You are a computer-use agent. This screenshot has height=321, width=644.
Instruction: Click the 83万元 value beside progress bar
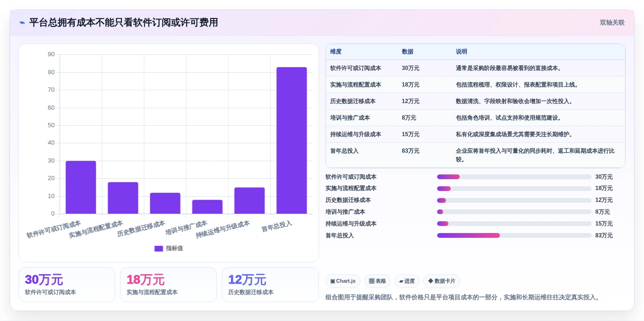pyautogui.click(x=604, y=235)
